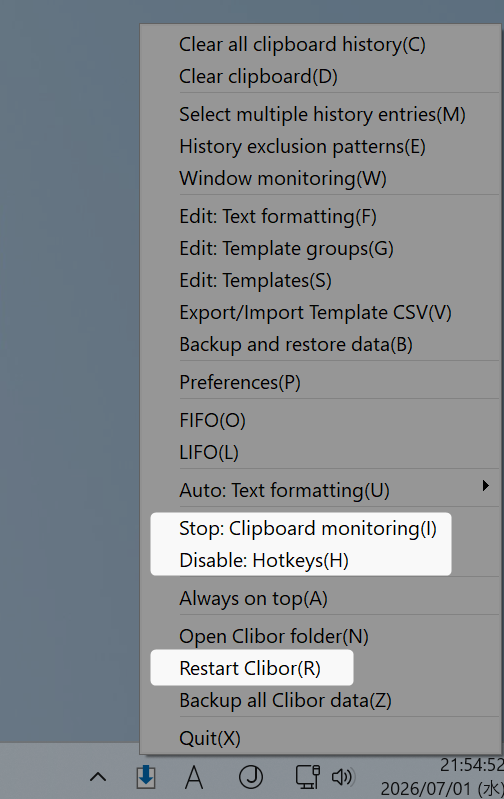504x799 pixels.
Task: Click the speaker volume tray icon
Action: tap(342, 777)
